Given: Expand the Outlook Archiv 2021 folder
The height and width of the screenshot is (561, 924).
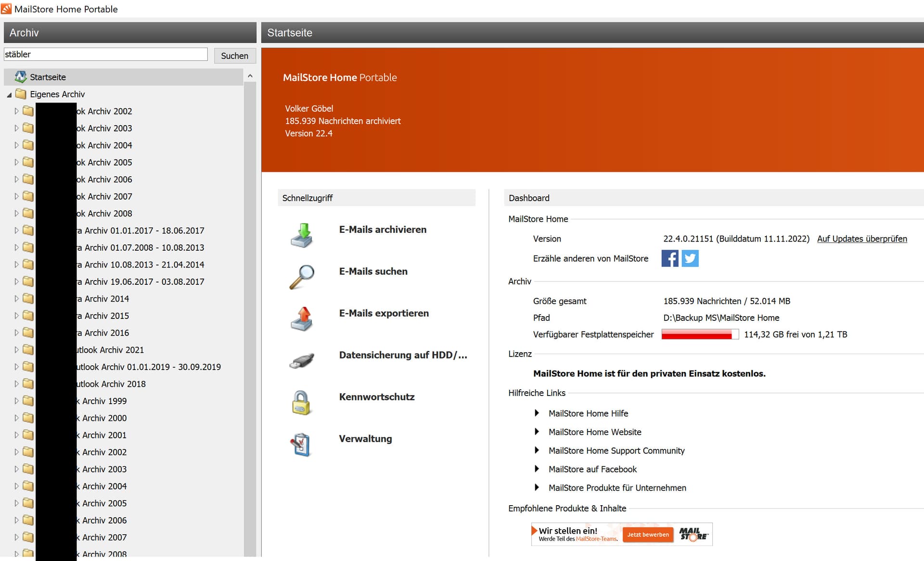Looking at the screenshot, I should coord(16,350).
